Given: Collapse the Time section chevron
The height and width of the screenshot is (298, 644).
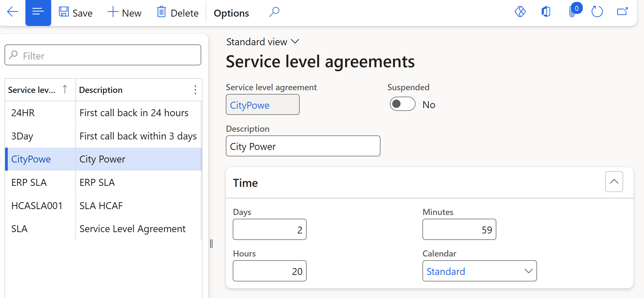Looking at the screenshot, I should (614, 182).
